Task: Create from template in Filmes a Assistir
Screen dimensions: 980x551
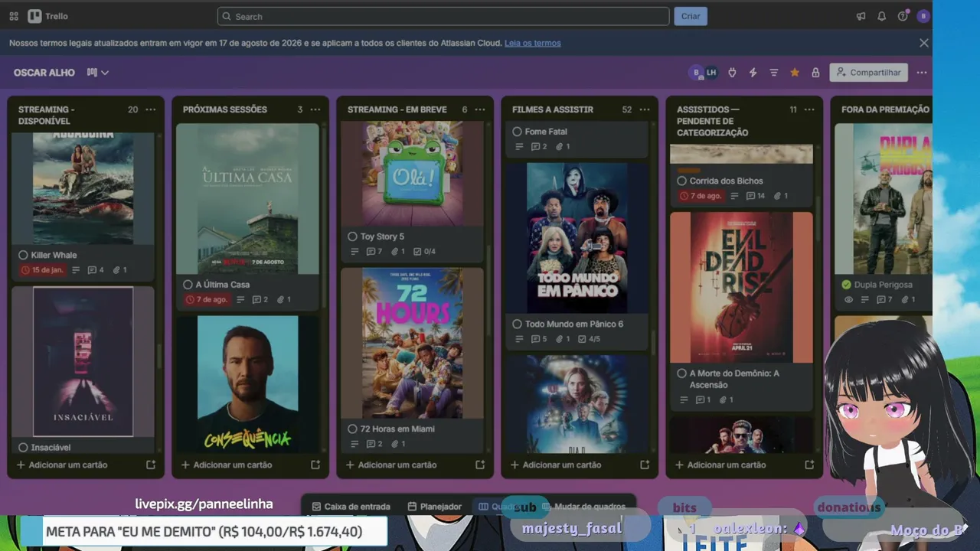Action: click(x=645, y=465)
